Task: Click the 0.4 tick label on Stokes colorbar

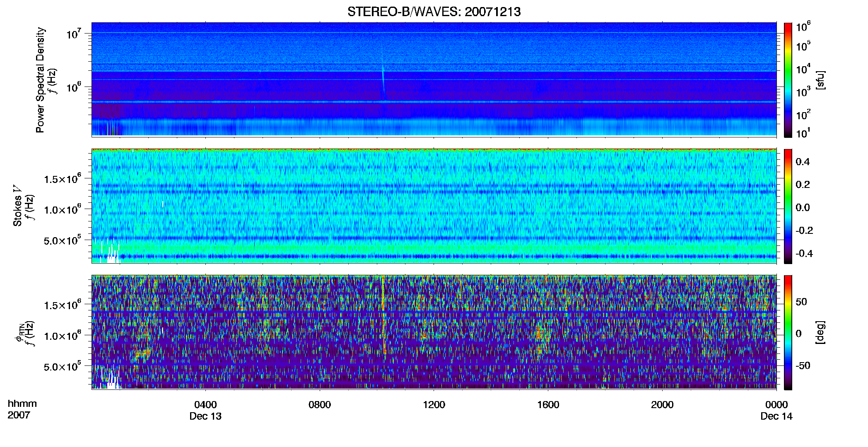Action: click(803, 162)
